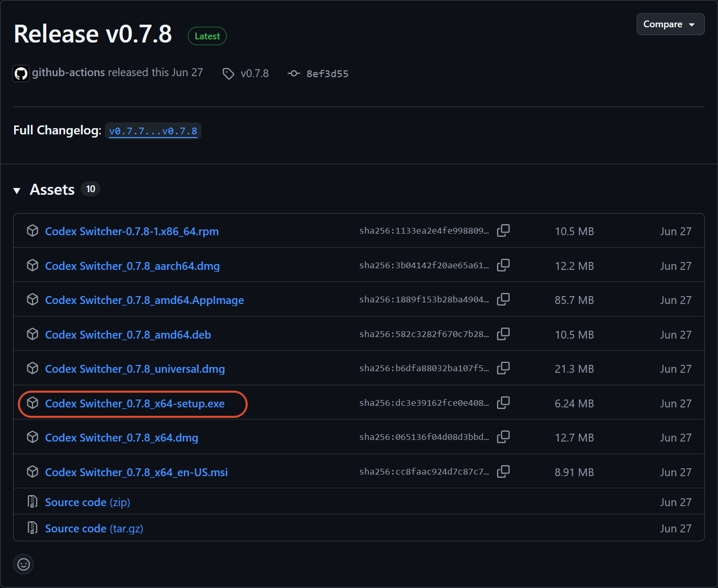Click the Jun 27 date in the Source code (tar.gz) row
Viewport: 718px width, 588px height.
pos(675,529)
